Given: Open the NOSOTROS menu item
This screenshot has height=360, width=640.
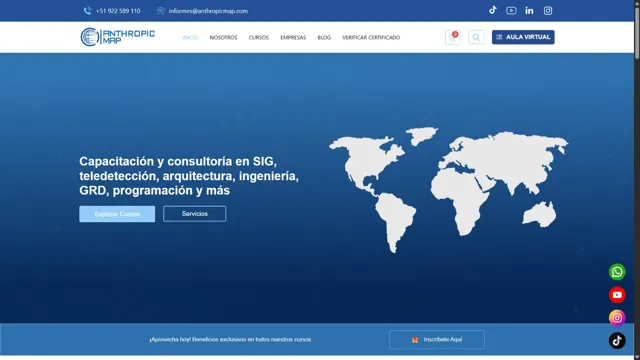Looking at the screenshot, I should point(223,38).
